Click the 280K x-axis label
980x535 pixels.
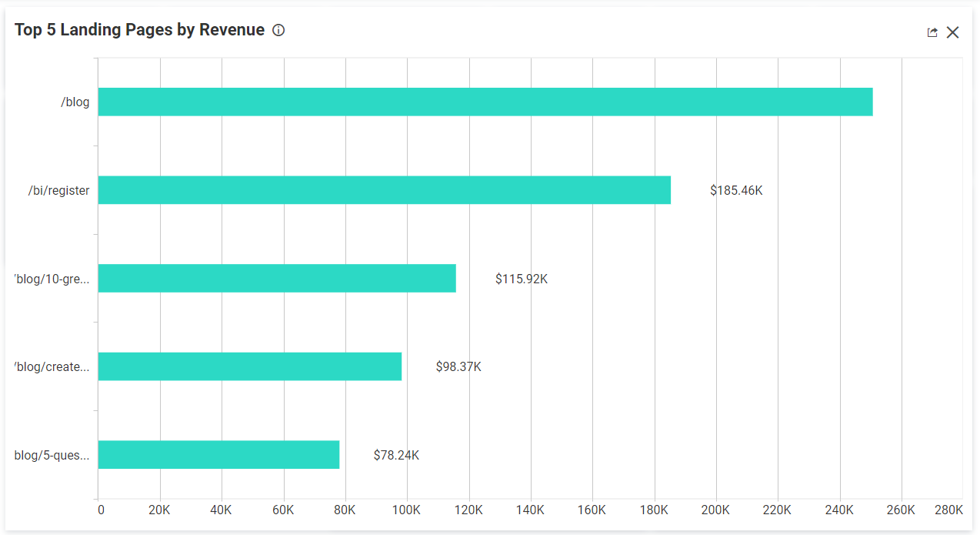point(949,510)
